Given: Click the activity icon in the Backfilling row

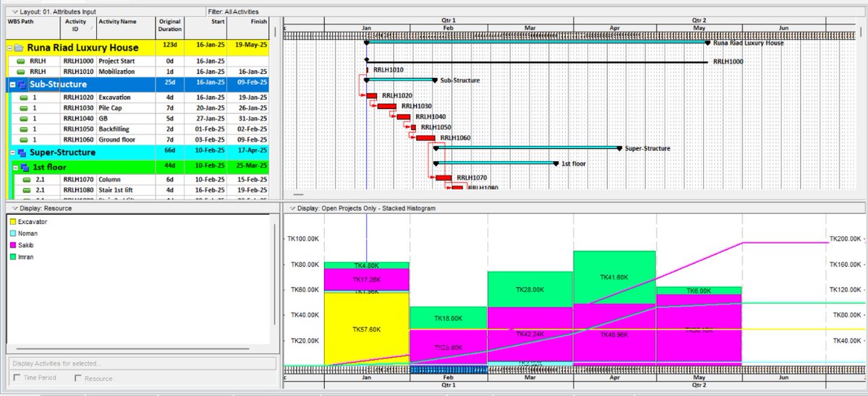Looking at the screenshot, I should coord(23,129).
